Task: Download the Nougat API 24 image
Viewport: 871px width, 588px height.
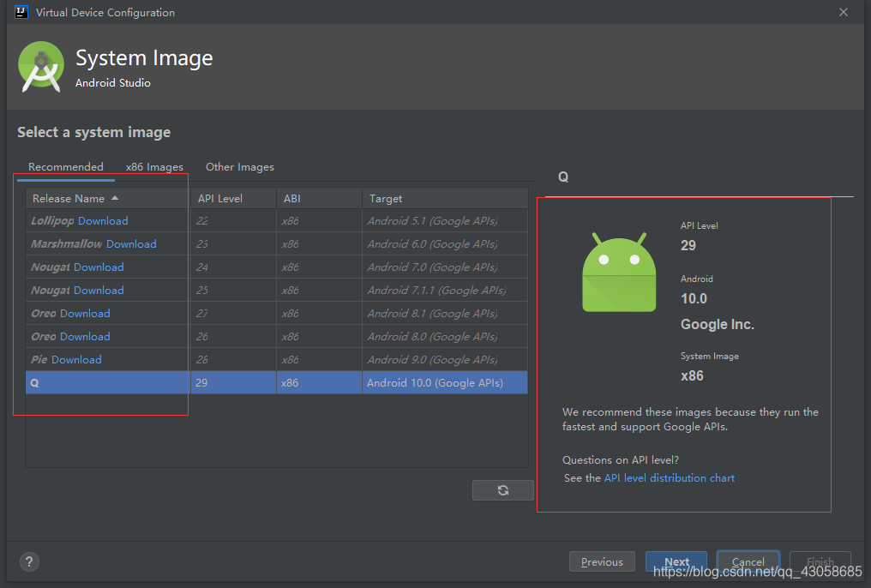Action: 99,267
